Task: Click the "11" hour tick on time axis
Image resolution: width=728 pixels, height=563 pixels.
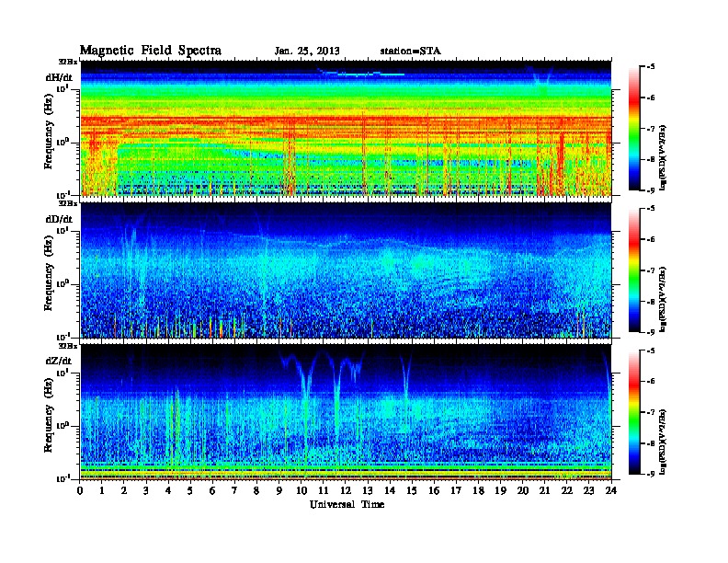Action: pyautogui.click(x=324, y=491)
